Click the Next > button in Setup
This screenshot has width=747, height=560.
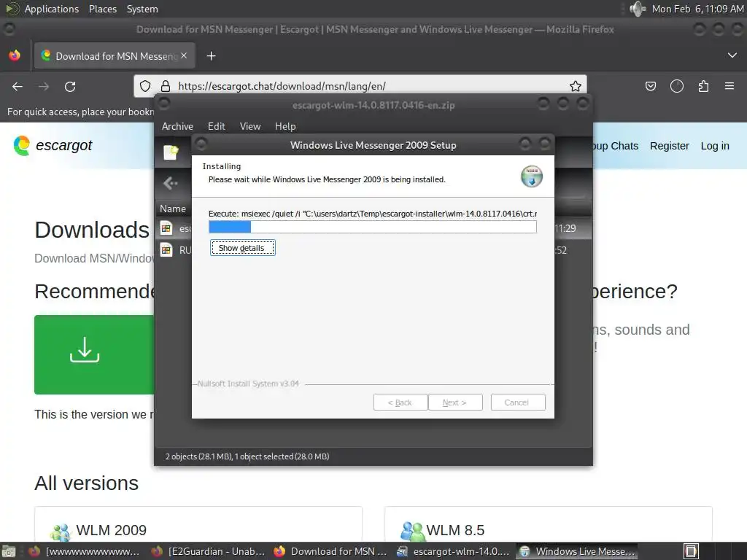coord(455,402)
